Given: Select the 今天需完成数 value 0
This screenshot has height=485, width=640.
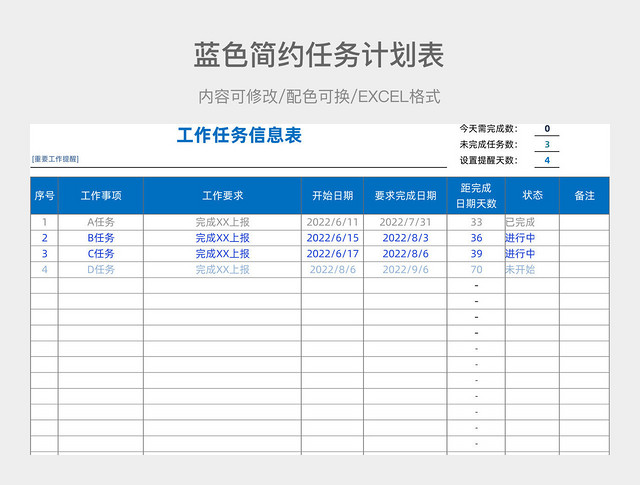Looking at the screenshot, I should [547, 129].
